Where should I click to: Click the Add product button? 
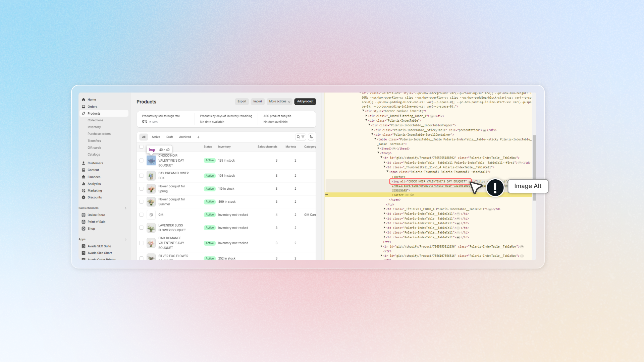tap(305, 102)
